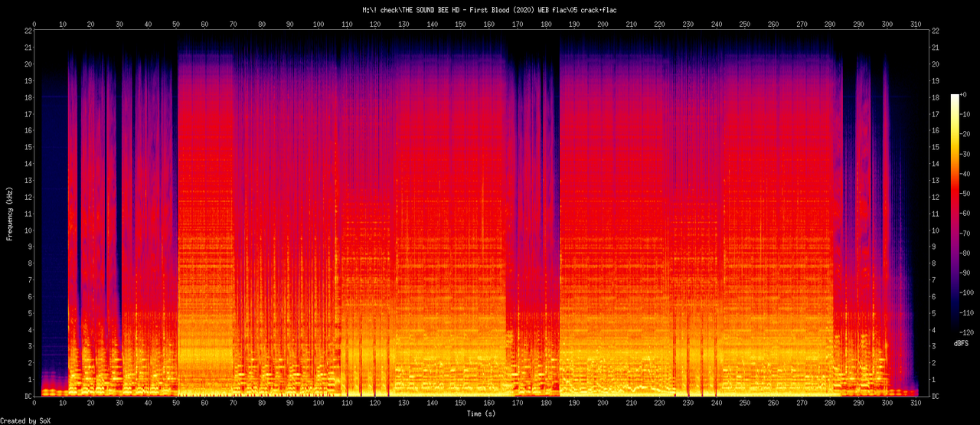
Task: Click the "0" tick on the bottom time axis
Action: coord(34,403)
